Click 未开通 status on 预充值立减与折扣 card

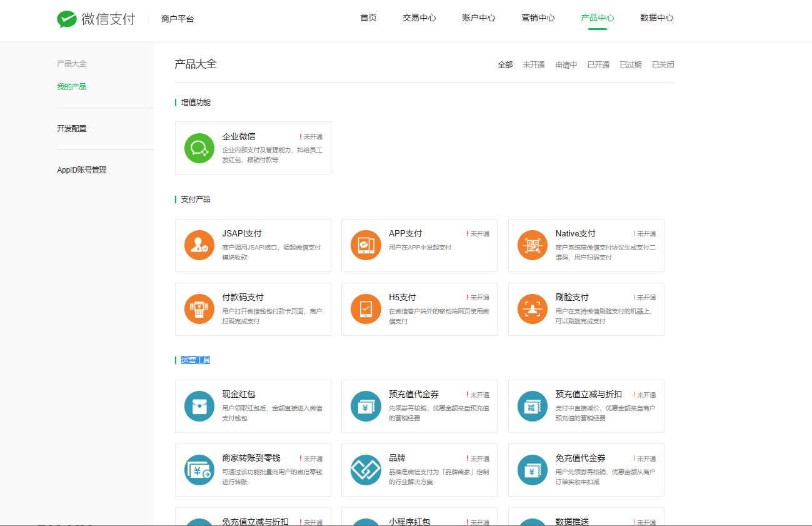[644, 395]
